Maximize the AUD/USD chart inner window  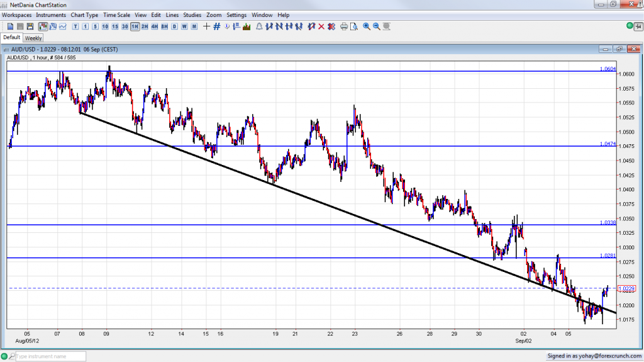(x=619, y=49)
